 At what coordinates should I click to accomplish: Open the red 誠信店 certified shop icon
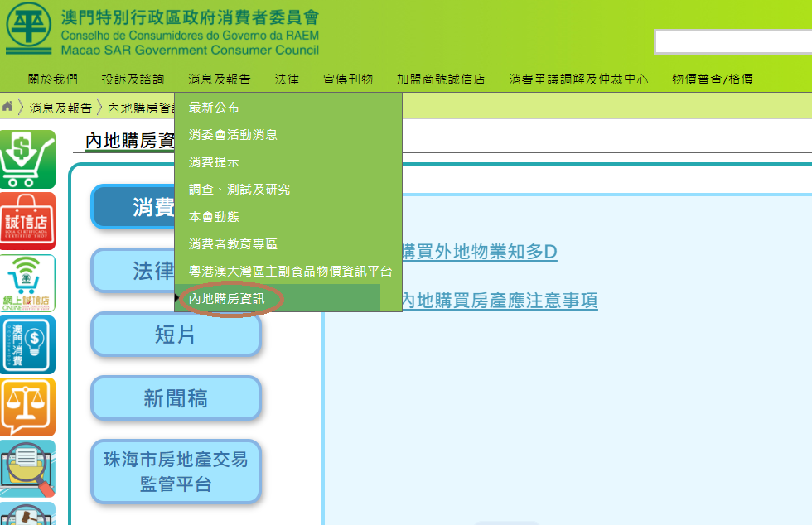(x=28, y=221)
